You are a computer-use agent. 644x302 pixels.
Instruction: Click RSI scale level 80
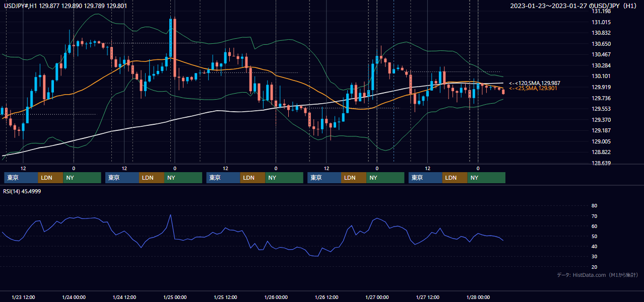point(594,206)
